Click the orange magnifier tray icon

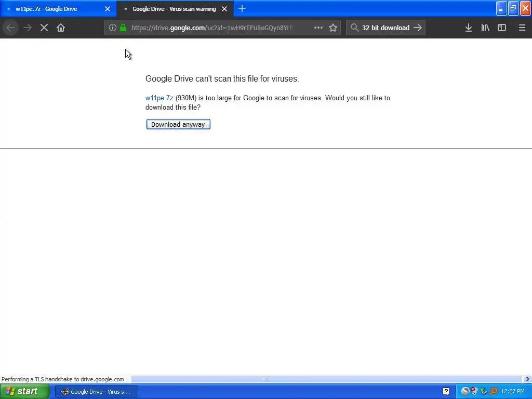(x=494, y=392)
